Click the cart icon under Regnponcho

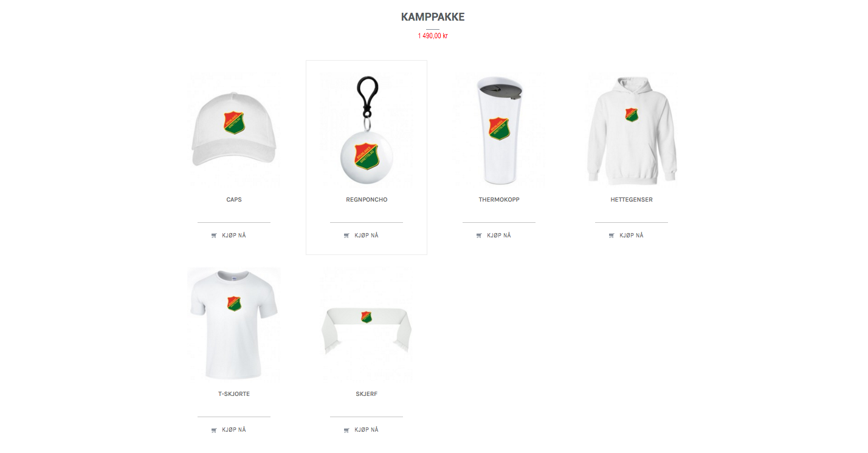click(x=346, y=236)
